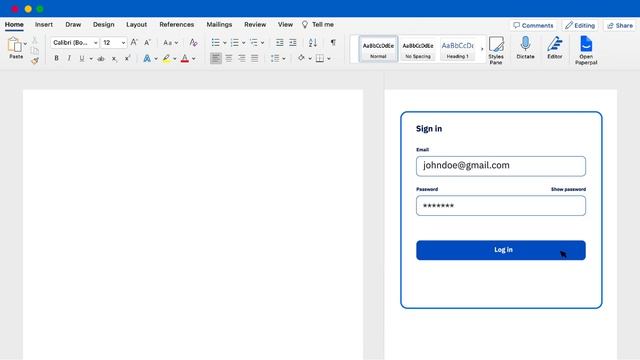Align text right
This screenshot has height=360, width=640.
click(x=242, y=59)
